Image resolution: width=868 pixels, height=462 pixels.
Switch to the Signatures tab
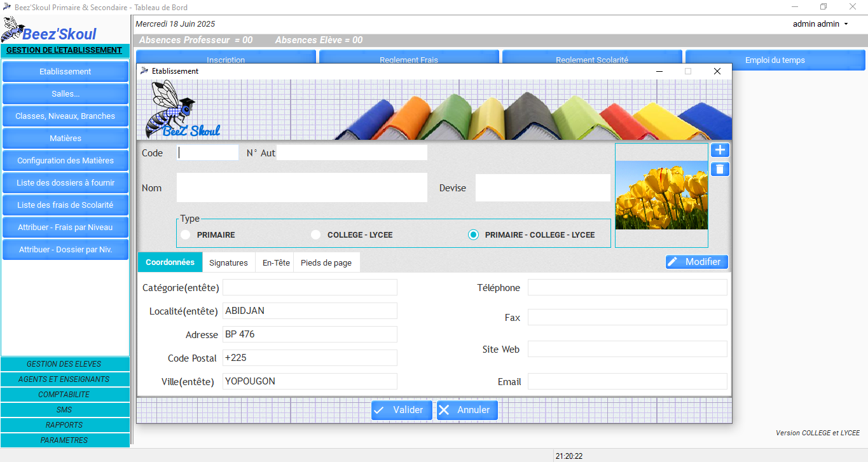[x=228, y=263]
